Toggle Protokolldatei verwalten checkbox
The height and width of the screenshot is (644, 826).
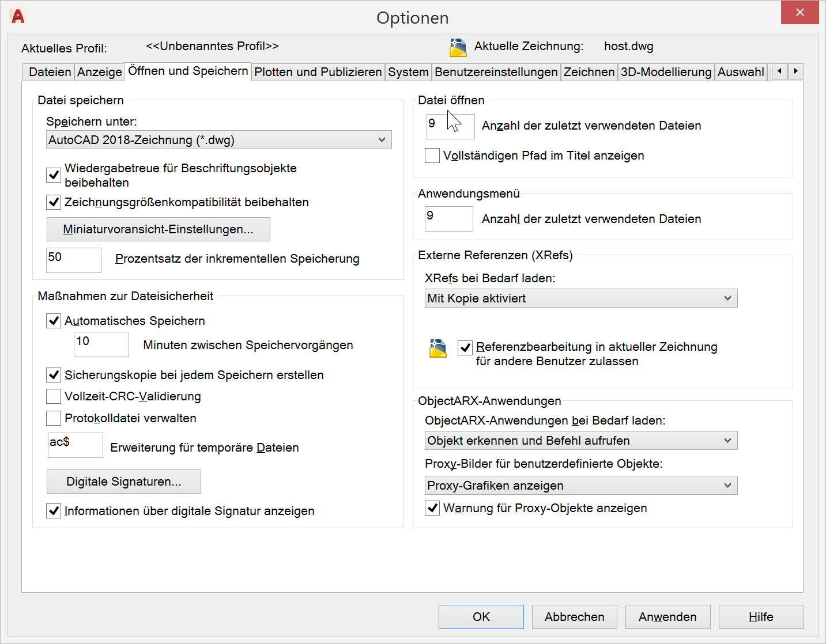54,418
